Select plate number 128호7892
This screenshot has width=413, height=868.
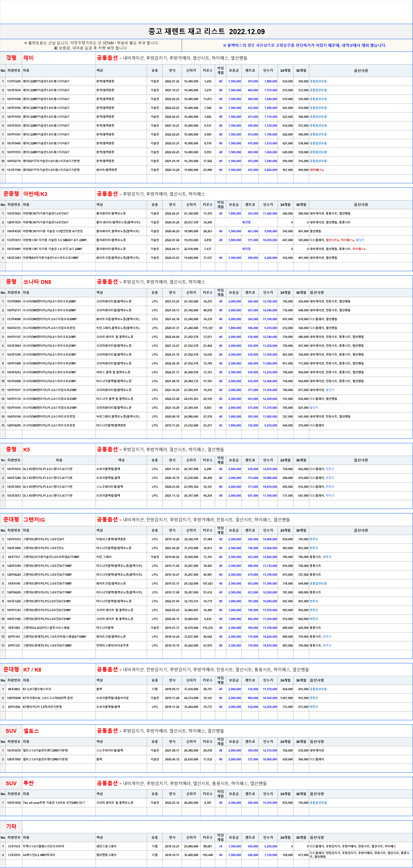(14, 759)
